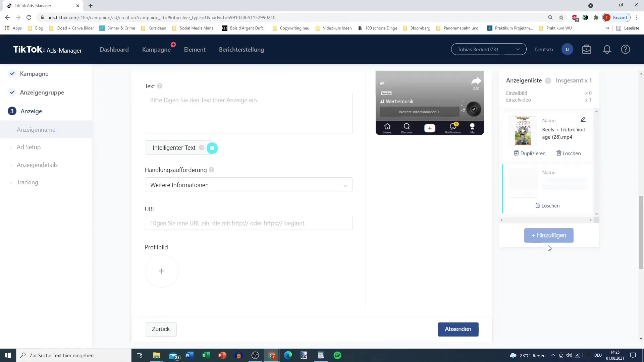The height and width of the screenshot is (362, 644).
Task: Enable the Profilbild upload toggle
Action: (161, 271)
